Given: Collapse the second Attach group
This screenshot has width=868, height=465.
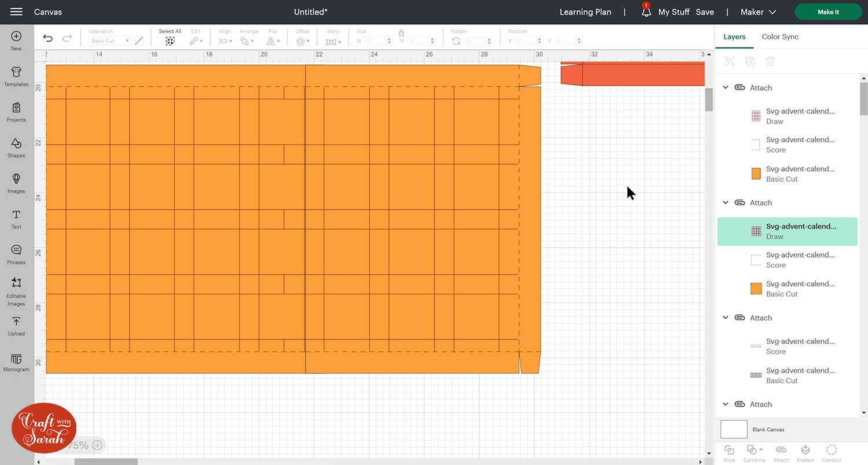Looking at the screenshot, I should [x=726, y=203].
